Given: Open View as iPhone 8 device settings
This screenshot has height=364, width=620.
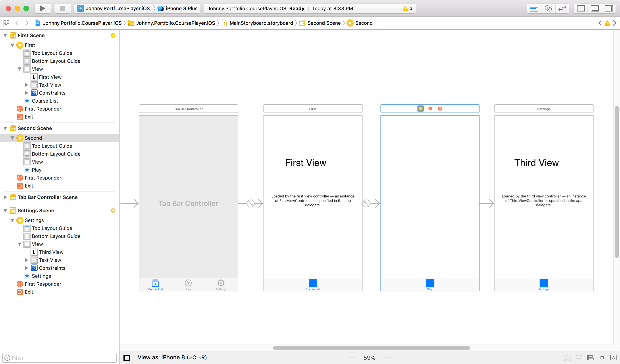Looking at the screenshot, I should pos(172,357).
